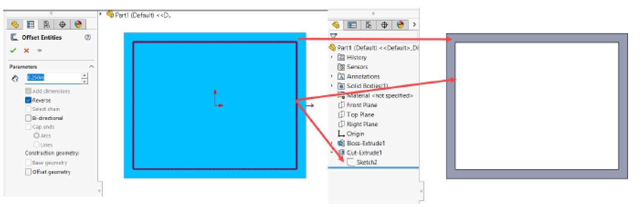This screenshot has width=644, height=207.
Task: Enable Offset geometry construction checkbox
Action: (x=28, y=172)
